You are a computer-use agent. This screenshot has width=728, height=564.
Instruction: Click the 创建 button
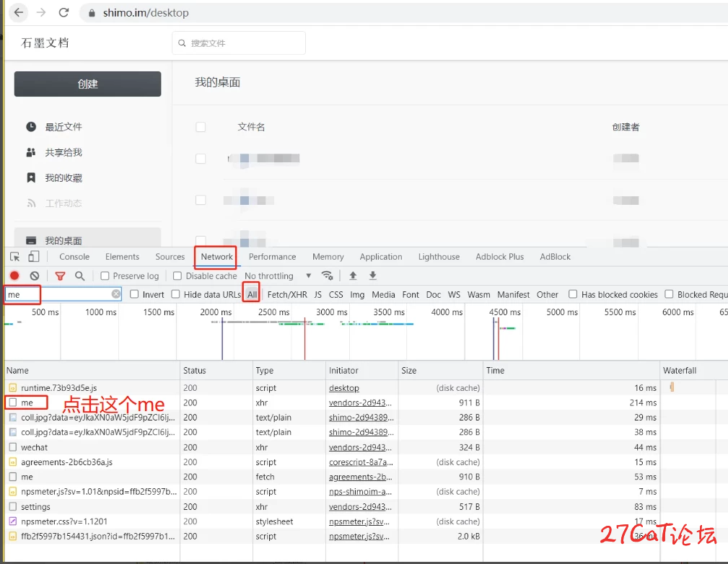click(88, 84)
